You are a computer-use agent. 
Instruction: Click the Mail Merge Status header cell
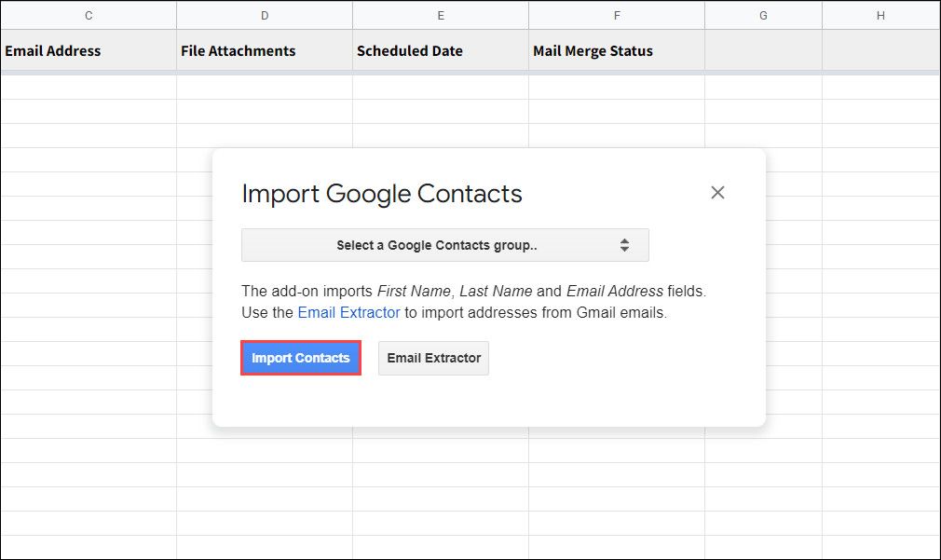point(617,51)
